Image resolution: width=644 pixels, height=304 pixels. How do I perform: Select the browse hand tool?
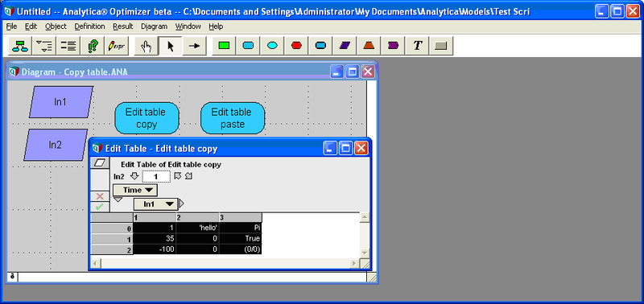(146, 46)
